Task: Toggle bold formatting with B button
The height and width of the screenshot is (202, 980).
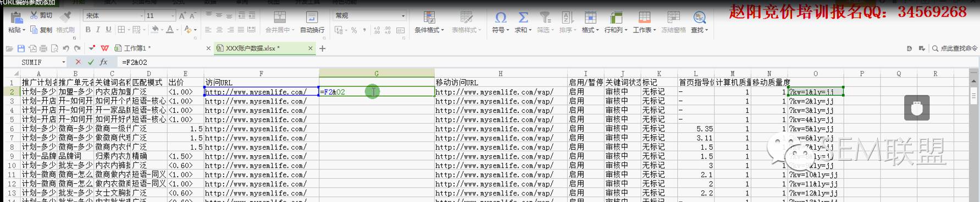Action: coord(88,29)
